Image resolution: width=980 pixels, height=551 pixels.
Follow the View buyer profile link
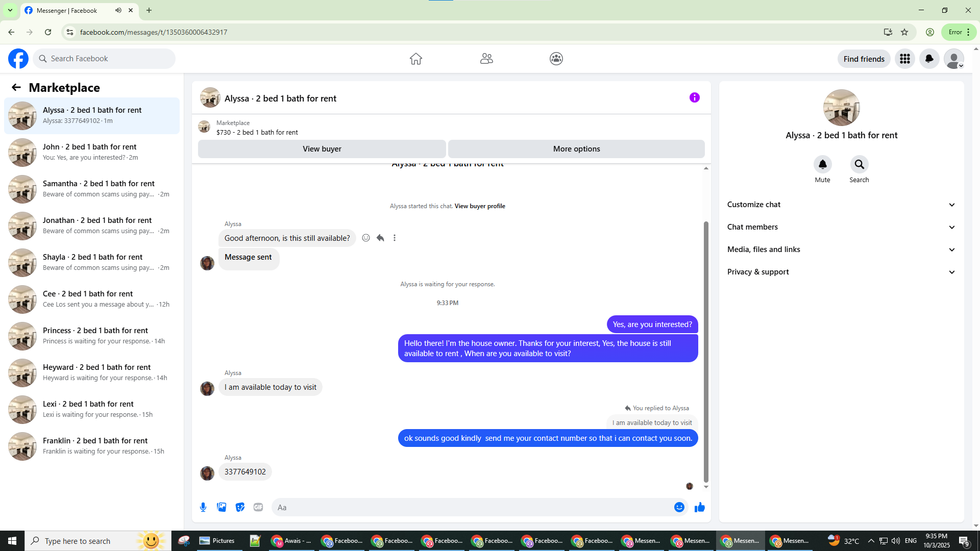(480, 206)
